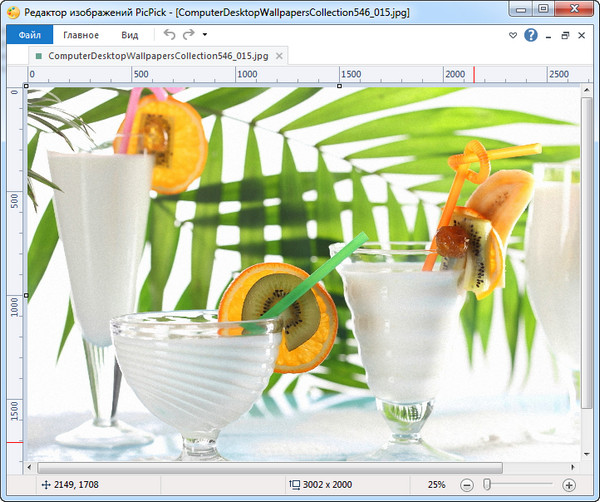This screenshot has width=600, height=502.
Task: Click the zoom slider handle
Action: [487, 484]
